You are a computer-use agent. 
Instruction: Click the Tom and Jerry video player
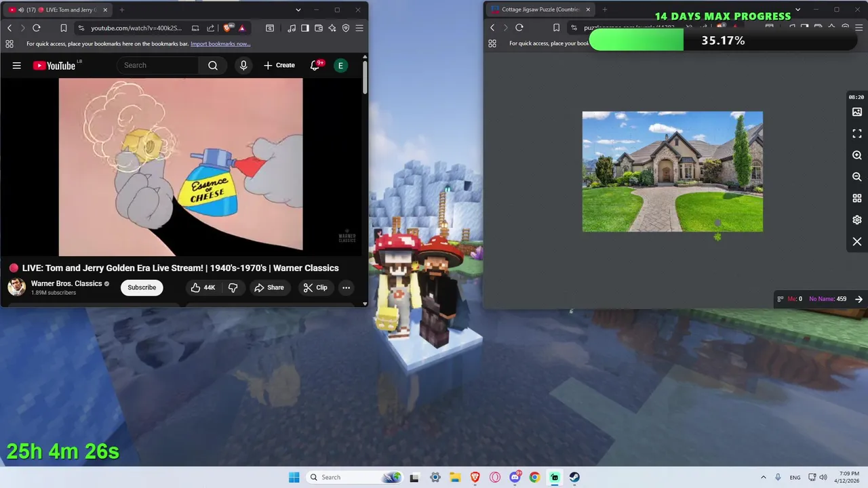[x=180, y=167]
